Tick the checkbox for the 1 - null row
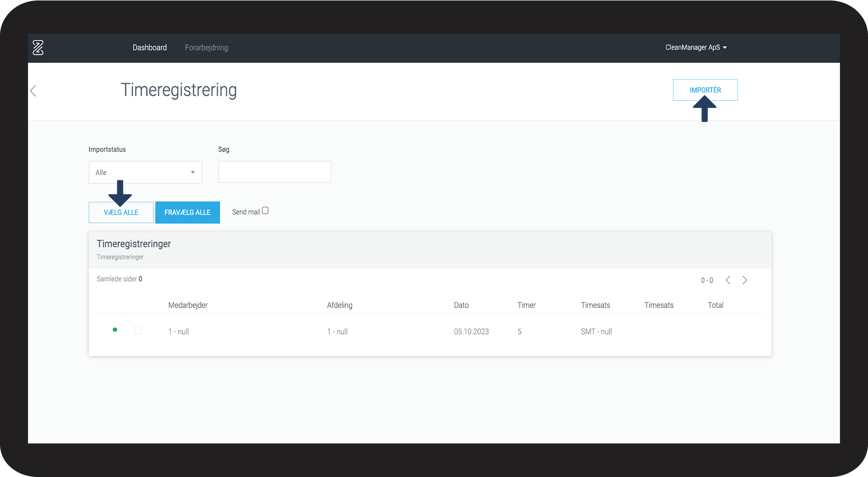Image resolution: width=868 pixels, height=477 pixels. [x=138, y=330]
